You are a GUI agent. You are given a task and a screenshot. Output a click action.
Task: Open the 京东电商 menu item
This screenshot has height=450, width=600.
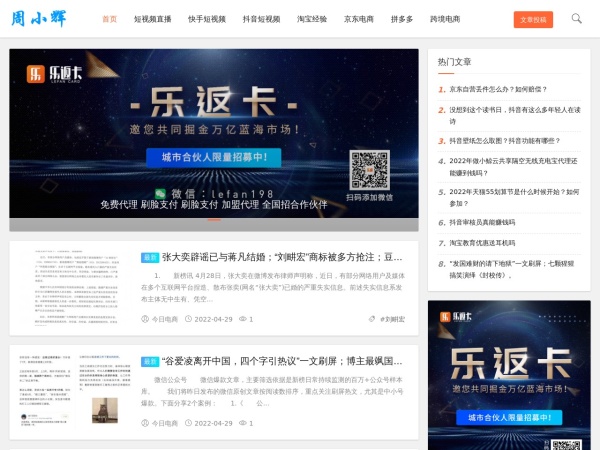click(359, 19)
